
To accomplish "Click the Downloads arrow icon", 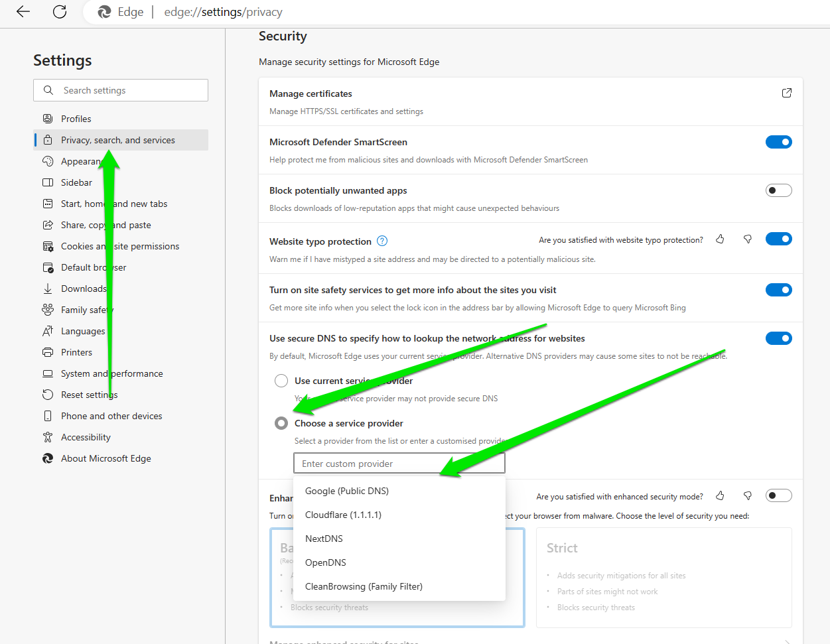I will tap(48, 289).
